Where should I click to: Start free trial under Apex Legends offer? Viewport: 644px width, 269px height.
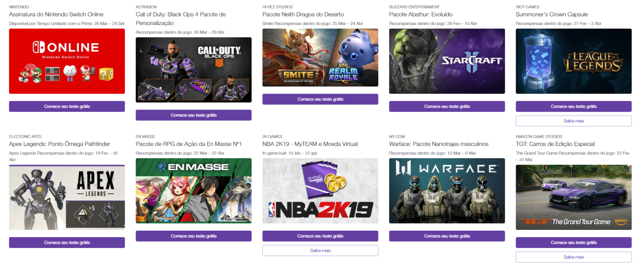pos(67,242)
